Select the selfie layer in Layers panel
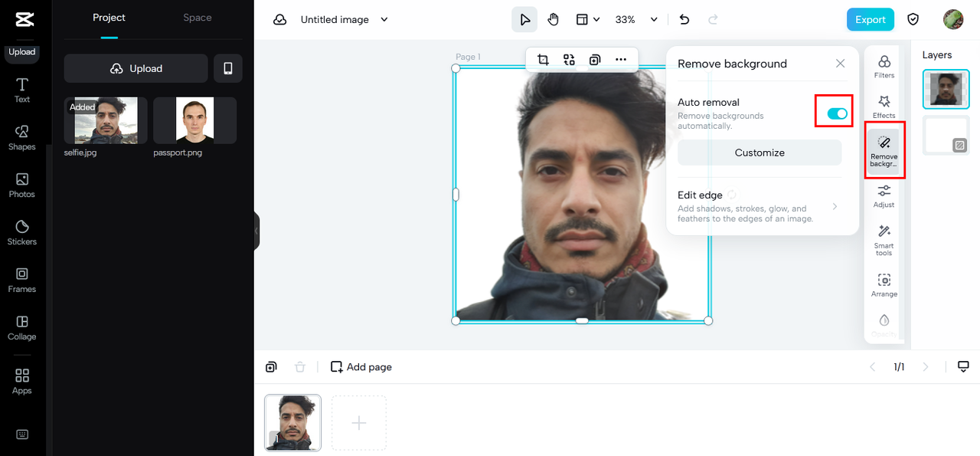Screen dimensions: 980x456 [946, 90]
